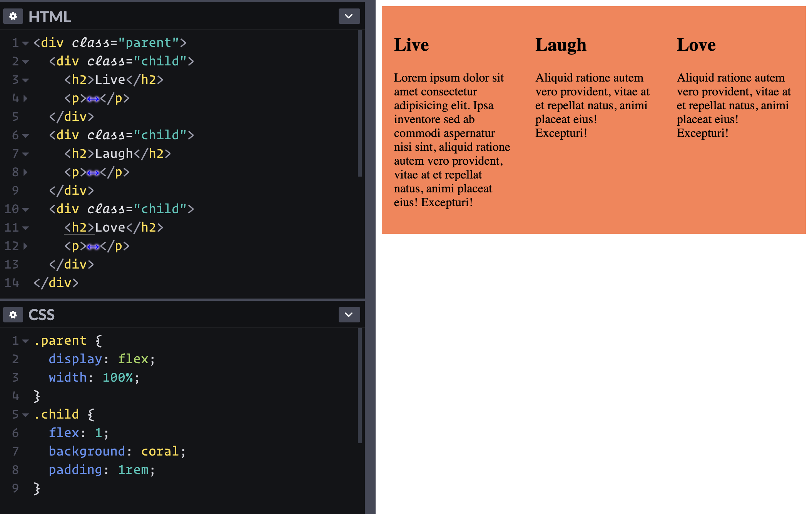Click the CSS editor vertical scrollbar

coord(360,385)
